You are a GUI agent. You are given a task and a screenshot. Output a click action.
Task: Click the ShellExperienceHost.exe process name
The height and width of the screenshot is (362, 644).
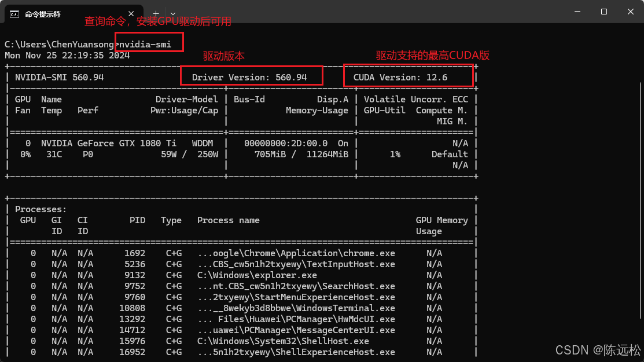coord(296,352)
